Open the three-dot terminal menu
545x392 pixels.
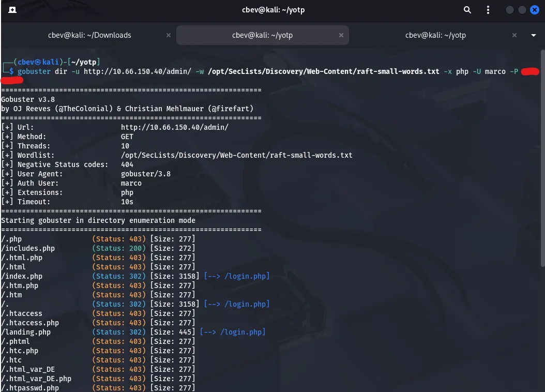point(488,10)
